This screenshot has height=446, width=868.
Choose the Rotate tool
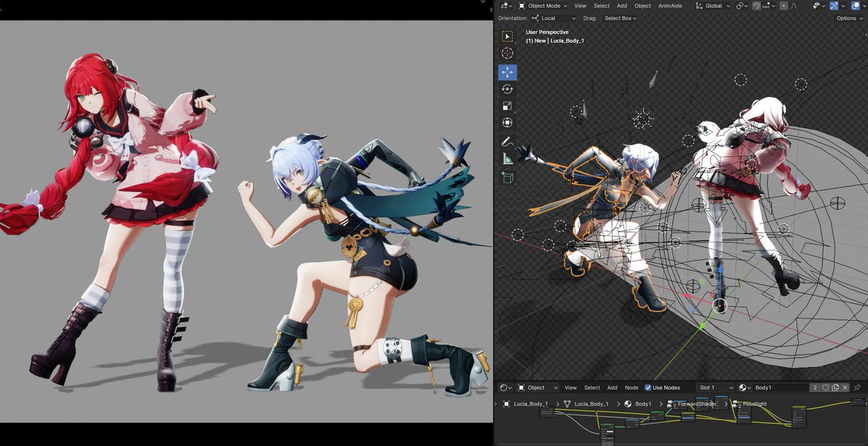coord(507,89)
